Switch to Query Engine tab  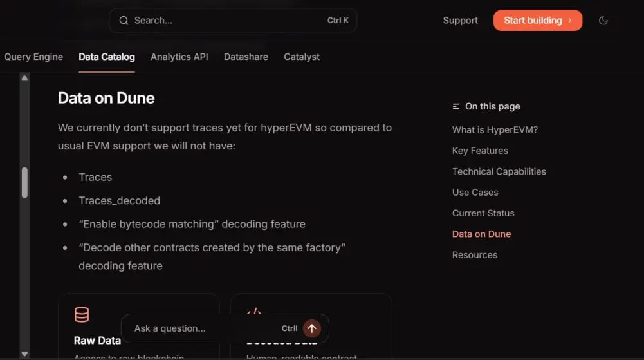pos(33,57)
